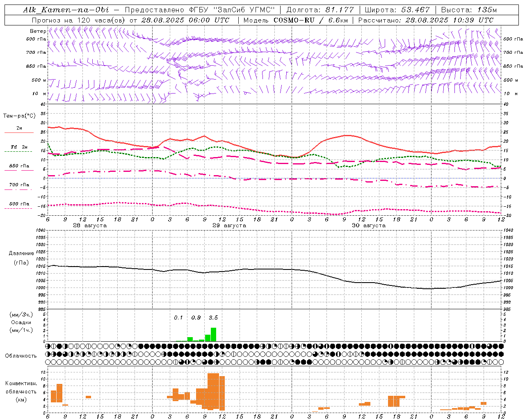Click the Модель COSMO-RU / 6.6км label
This screenshot has height=420, width=525.
pos(295,20)
